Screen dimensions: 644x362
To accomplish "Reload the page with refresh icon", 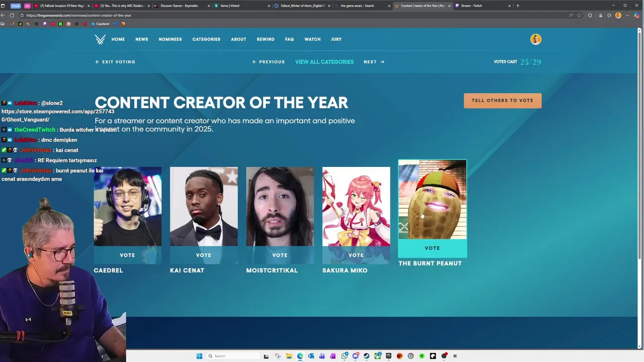I will [12, 15].
